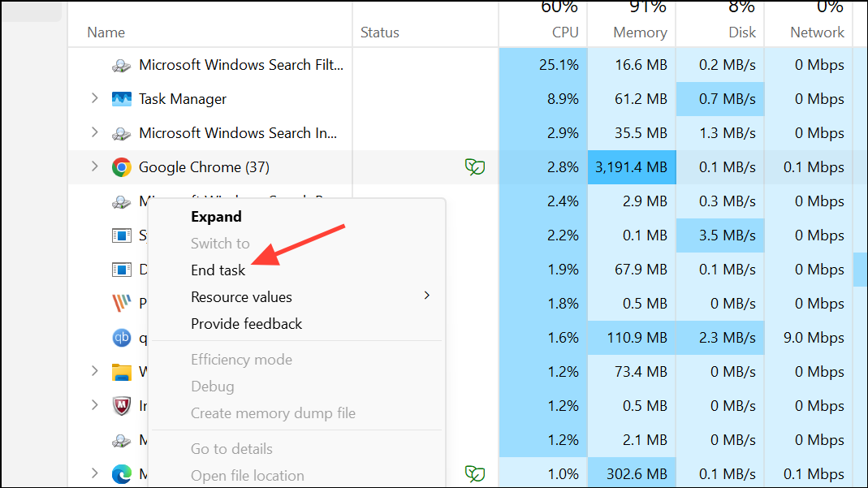Expand the Task Manager row chevron
Image resolution: width=868 pixels, height=488 pixels.
(x=94, y=98)
